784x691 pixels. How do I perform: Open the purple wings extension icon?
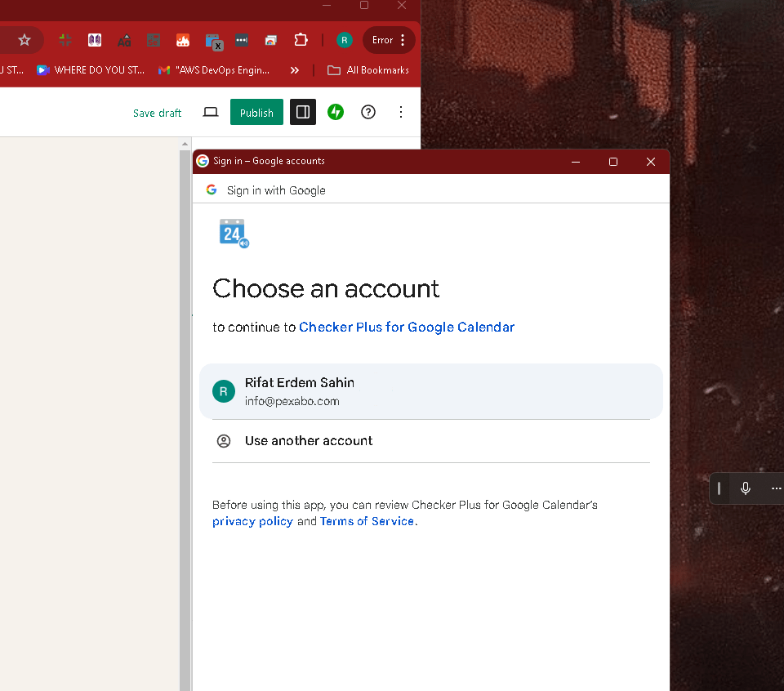[95, 40]
